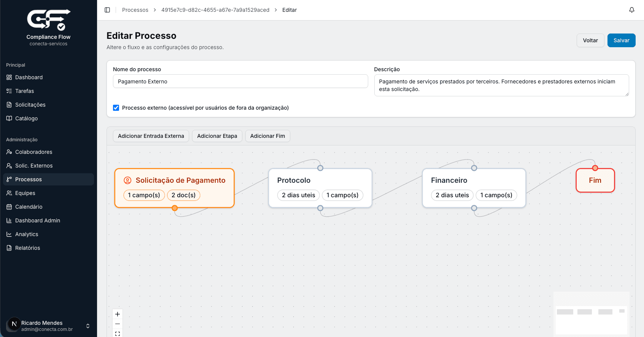This screenshot has width=644, height=337.
Task: Click the Solicitações document icon
Action: pos(9,105)
